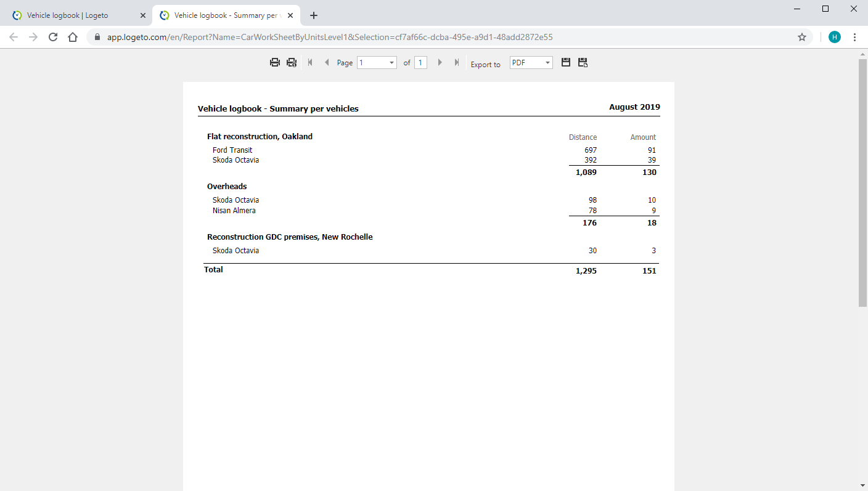Viewport: 868px width, 491px height.
Task: Open the H profile avatar
Action: 835,37
